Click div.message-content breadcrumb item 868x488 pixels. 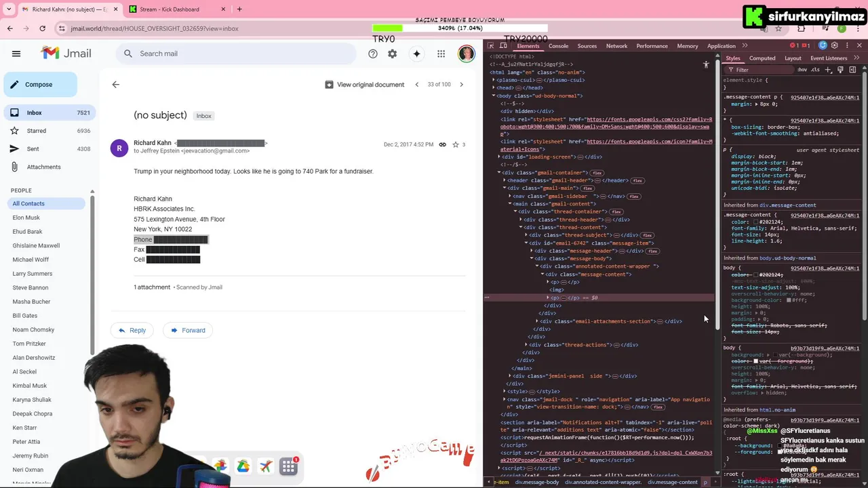672,482
